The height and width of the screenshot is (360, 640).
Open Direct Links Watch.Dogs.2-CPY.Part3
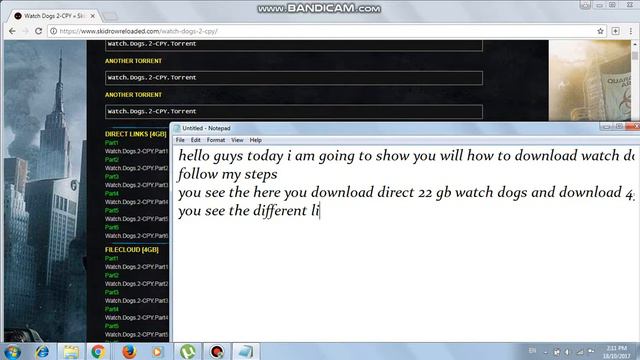[x=136, y=185]
